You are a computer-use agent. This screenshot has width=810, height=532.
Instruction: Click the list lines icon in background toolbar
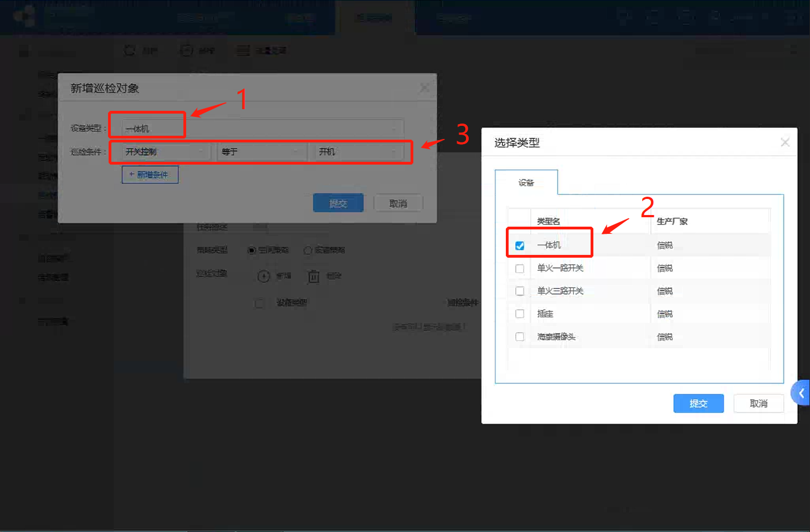[x=243, y=50]
